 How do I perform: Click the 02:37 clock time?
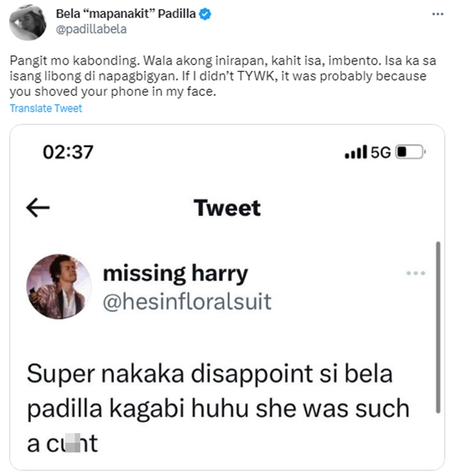[68, 152]
